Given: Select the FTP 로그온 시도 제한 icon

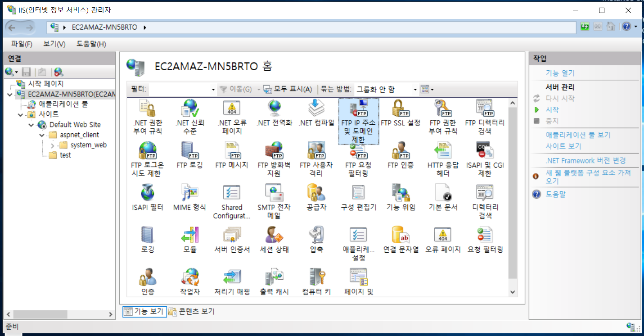Looking at the screenshot, I should 148,159.
